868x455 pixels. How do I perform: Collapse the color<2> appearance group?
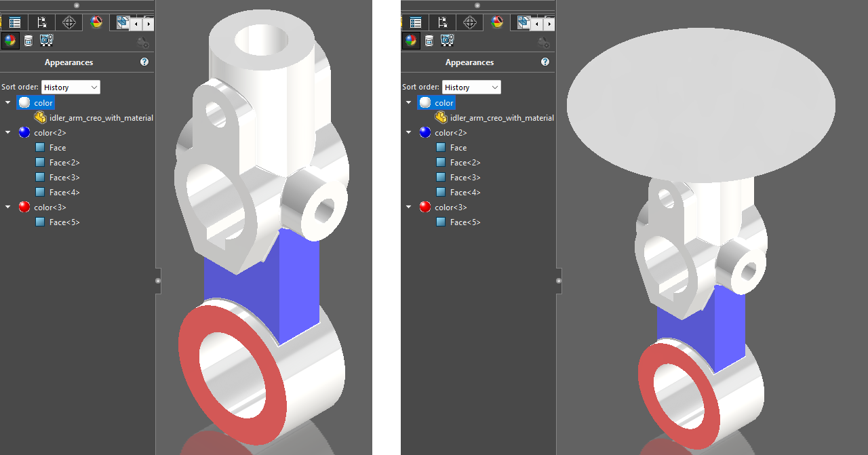click(x=7, y=132)
